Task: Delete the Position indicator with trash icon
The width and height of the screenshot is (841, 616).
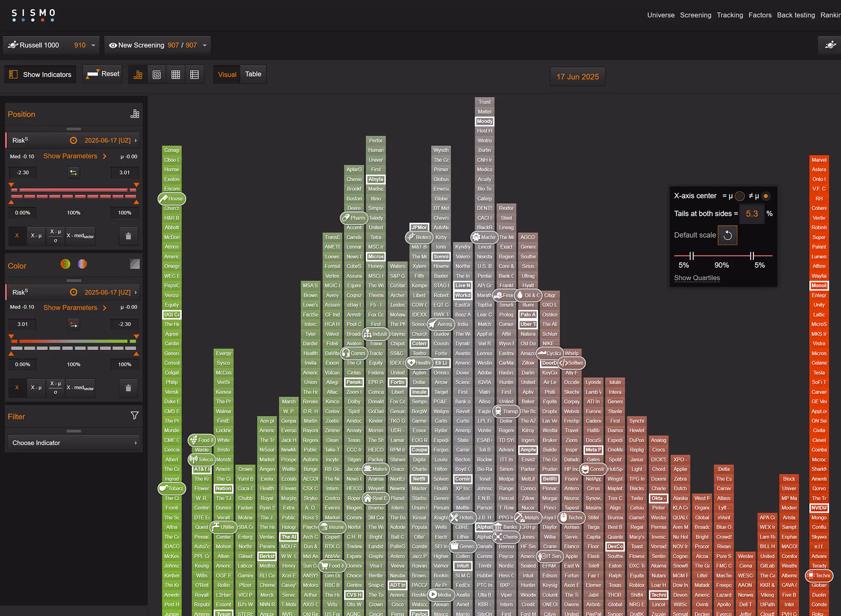Action: pyautogui.click(x=128, y=236)
